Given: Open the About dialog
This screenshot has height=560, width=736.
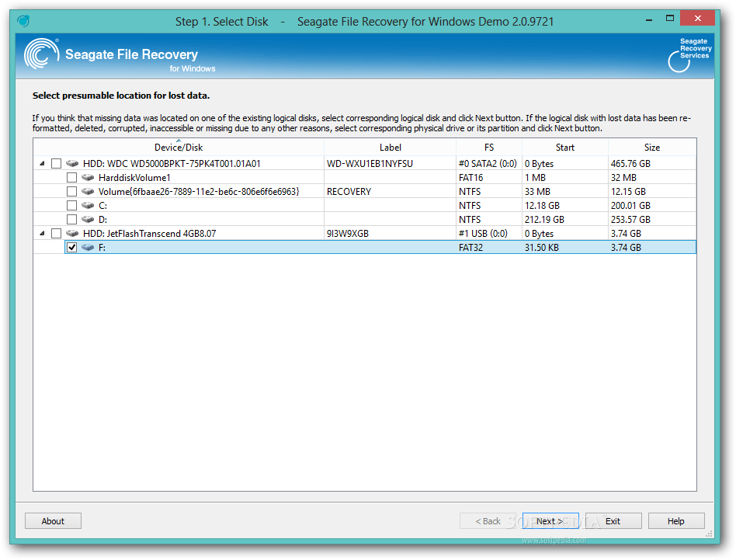Looking at the screenshot, I should coord(53,520).
